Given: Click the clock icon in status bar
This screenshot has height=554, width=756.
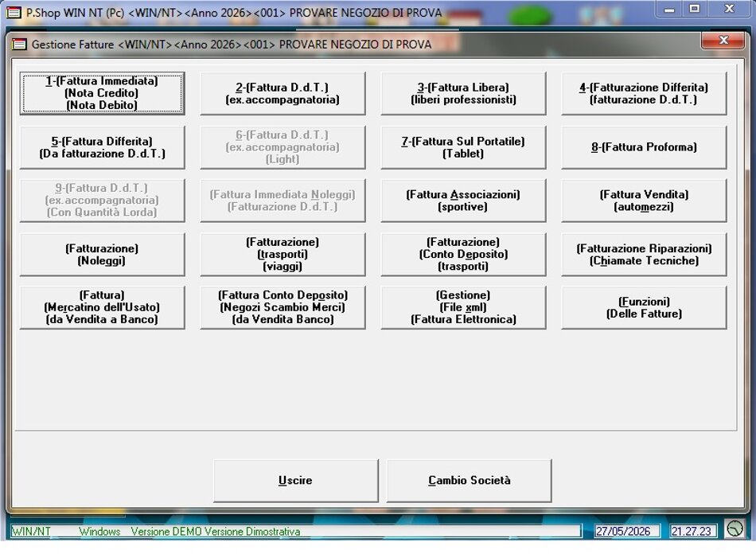Looking at the screenshot, I should (735, 529).
